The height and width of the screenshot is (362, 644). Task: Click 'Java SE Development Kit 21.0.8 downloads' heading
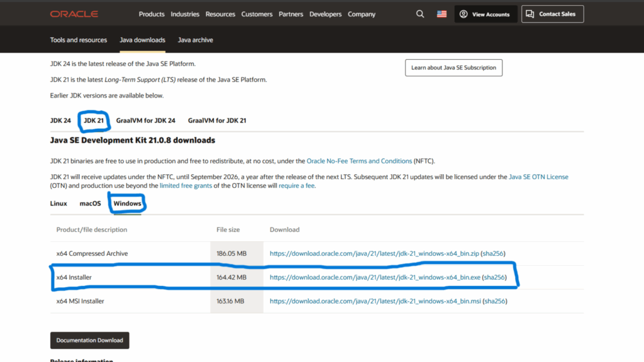point(133,140)
